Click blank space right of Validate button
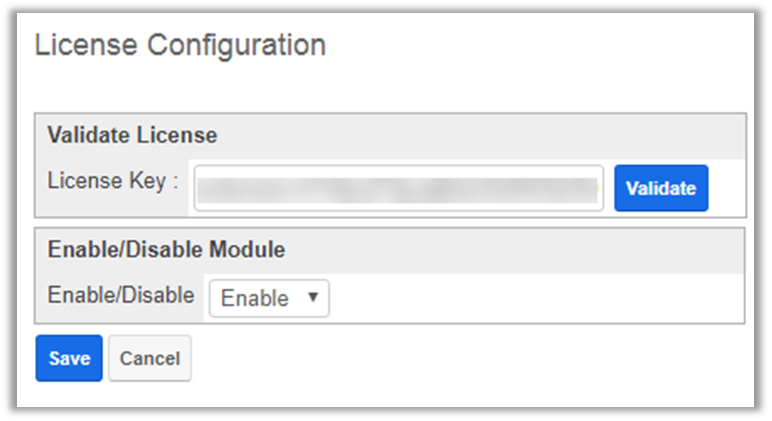The image size is (772, 421). click(x=727, y=188)
